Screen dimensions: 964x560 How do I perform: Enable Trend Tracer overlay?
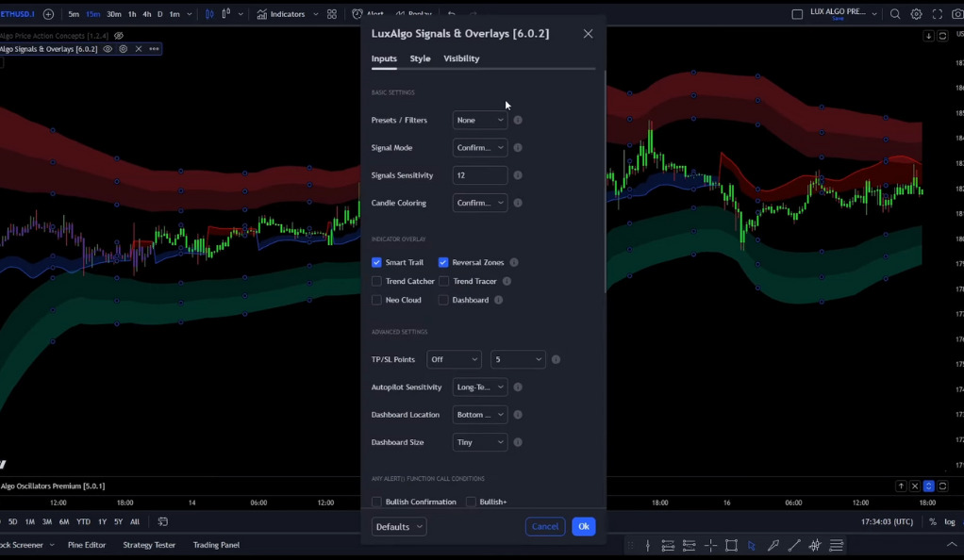[444, 281]
